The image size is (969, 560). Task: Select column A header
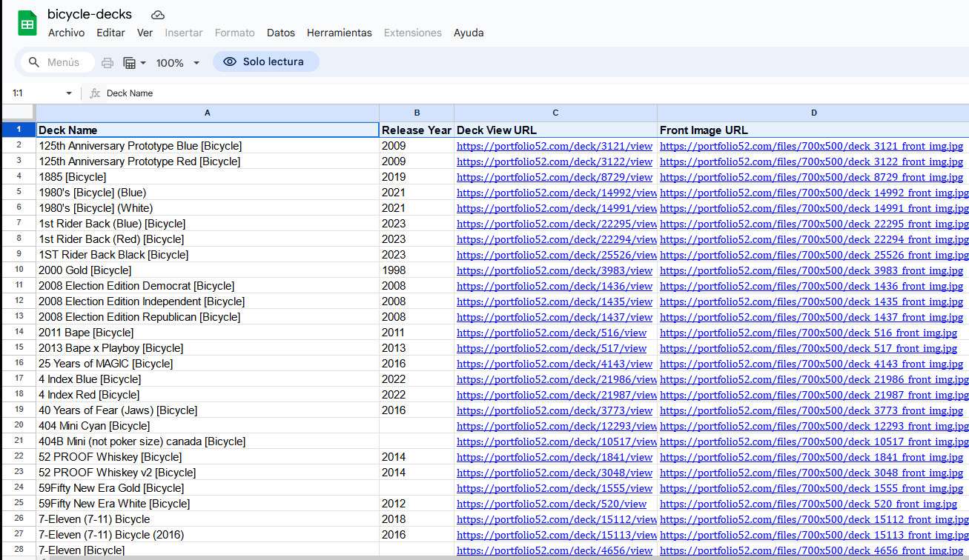tap(208, 113)
